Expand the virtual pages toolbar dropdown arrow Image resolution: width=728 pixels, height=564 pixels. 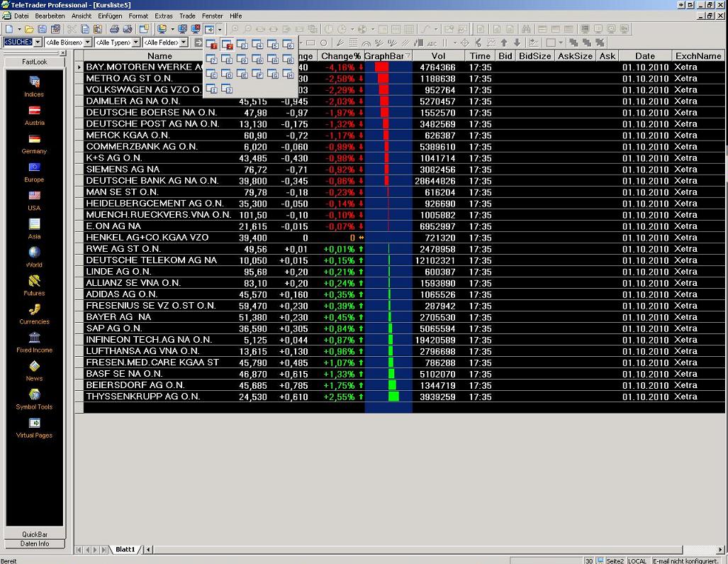(x=220, y=29)
